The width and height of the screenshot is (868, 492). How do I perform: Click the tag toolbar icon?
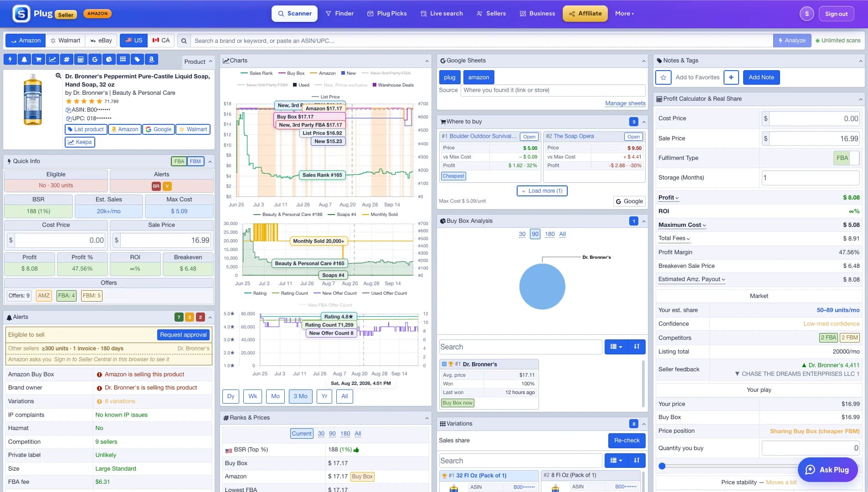tap(137, 59)
